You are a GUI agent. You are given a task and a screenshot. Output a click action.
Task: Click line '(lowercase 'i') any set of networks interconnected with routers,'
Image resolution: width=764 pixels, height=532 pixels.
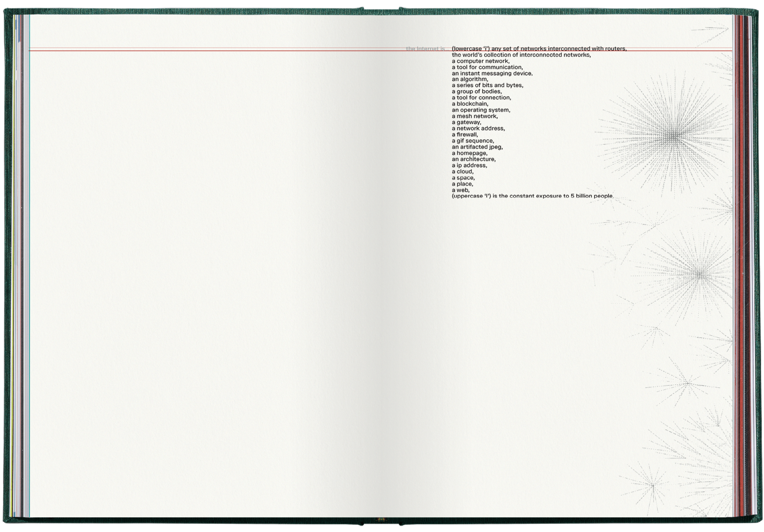coord(539,49)
